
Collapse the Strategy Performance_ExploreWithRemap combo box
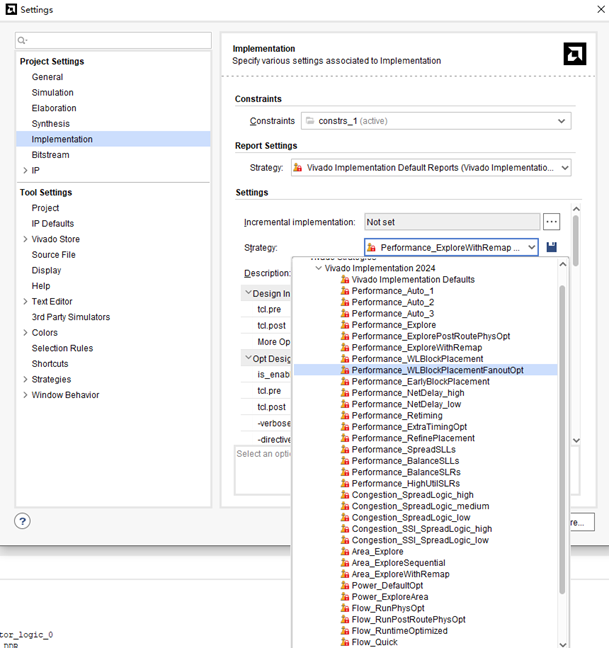[531, 248]
